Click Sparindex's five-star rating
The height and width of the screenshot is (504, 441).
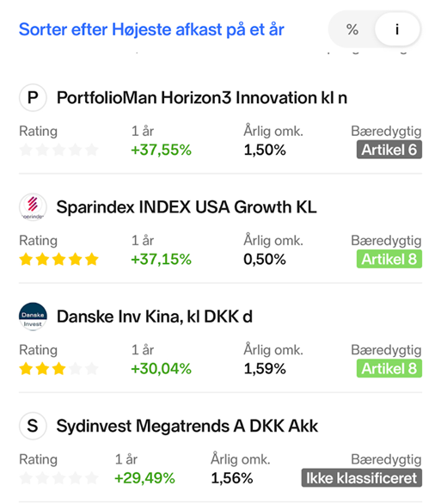coord(58,259)
